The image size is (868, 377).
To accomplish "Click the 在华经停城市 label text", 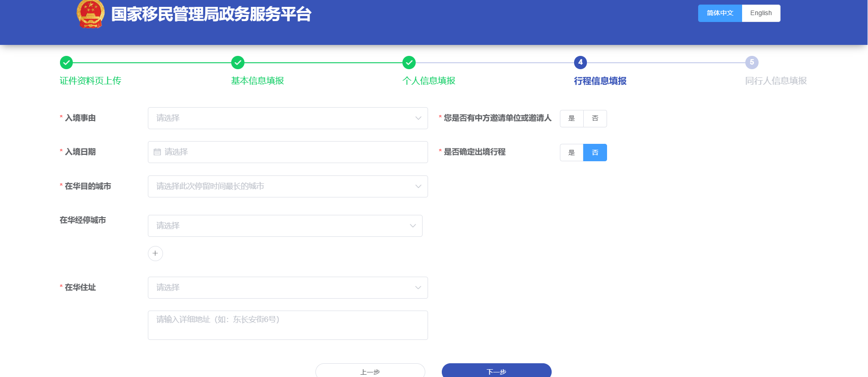I will click(83, 220).
